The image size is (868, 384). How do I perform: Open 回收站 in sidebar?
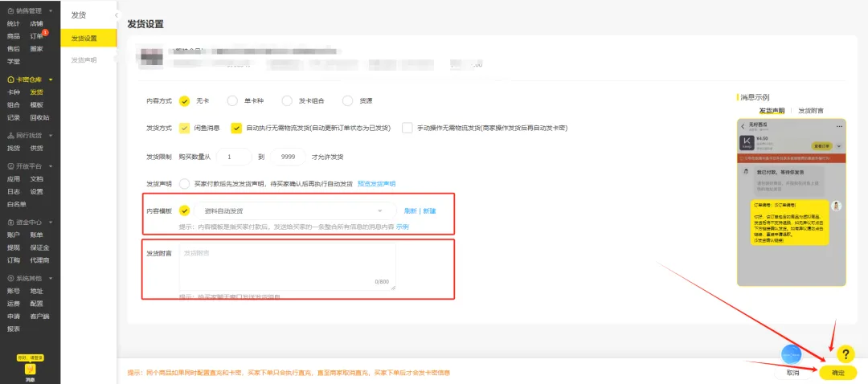(40, 117)
